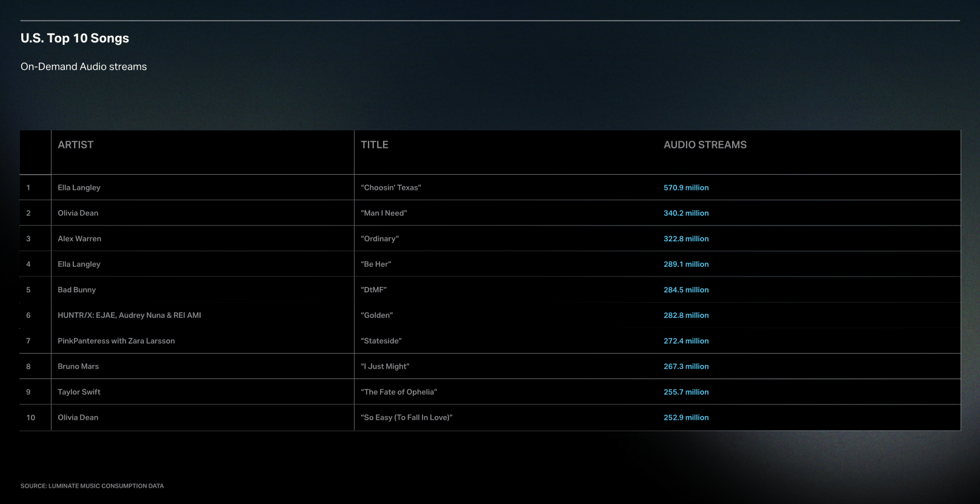Click the '570.9 million' streams value
Screen dimensions: 980x504
point(686,187)
